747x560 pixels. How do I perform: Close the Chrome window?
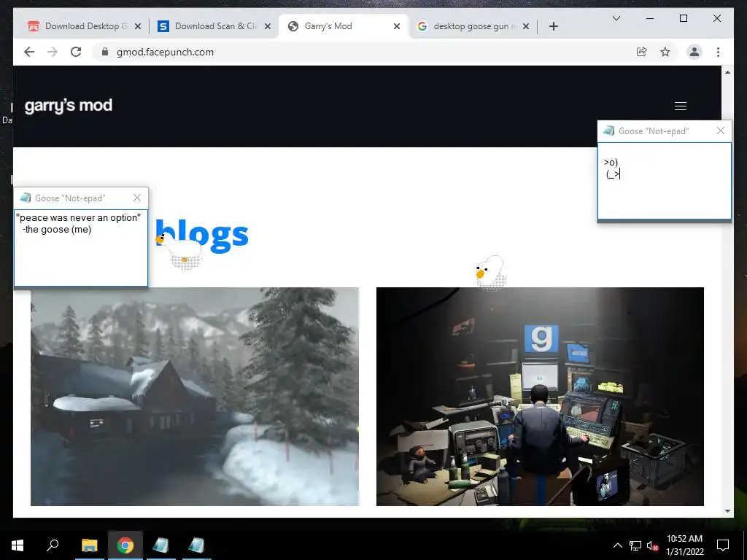pyautogui.click(x=716, y=18)
